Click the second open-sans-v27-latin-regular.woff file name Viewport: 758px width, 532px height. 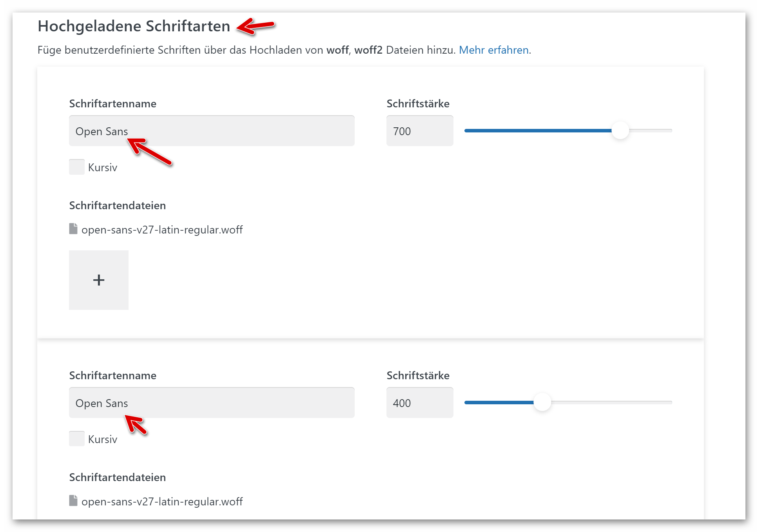pos(162,502)
